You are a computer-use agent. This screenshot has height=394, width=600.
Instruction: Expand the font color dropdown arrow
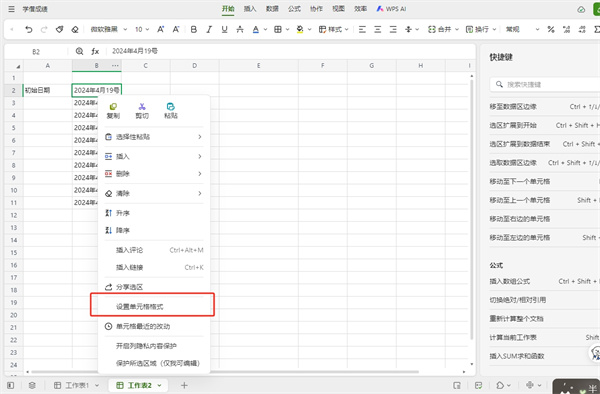tap(265, 29)
